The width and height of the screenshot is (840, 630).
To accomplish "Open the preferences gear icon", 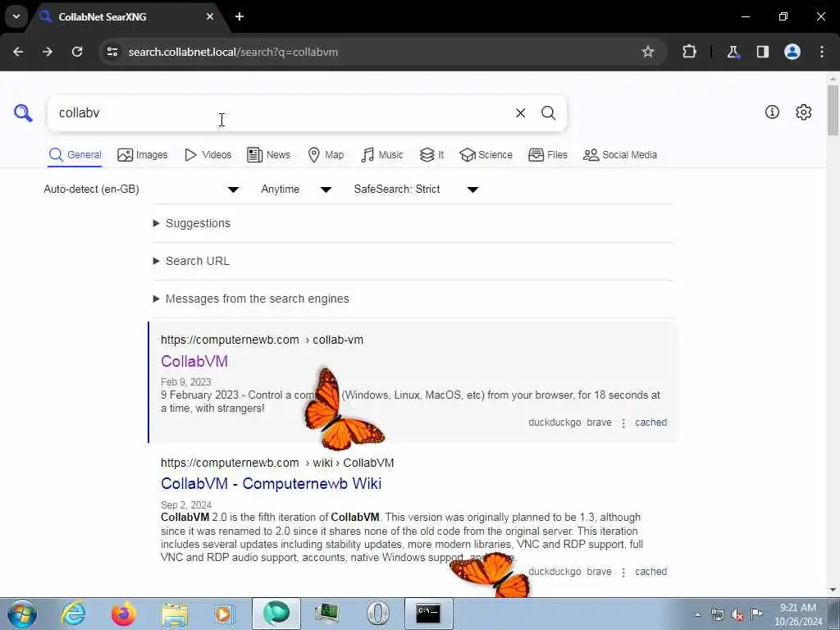I will [x=803, y=112].
